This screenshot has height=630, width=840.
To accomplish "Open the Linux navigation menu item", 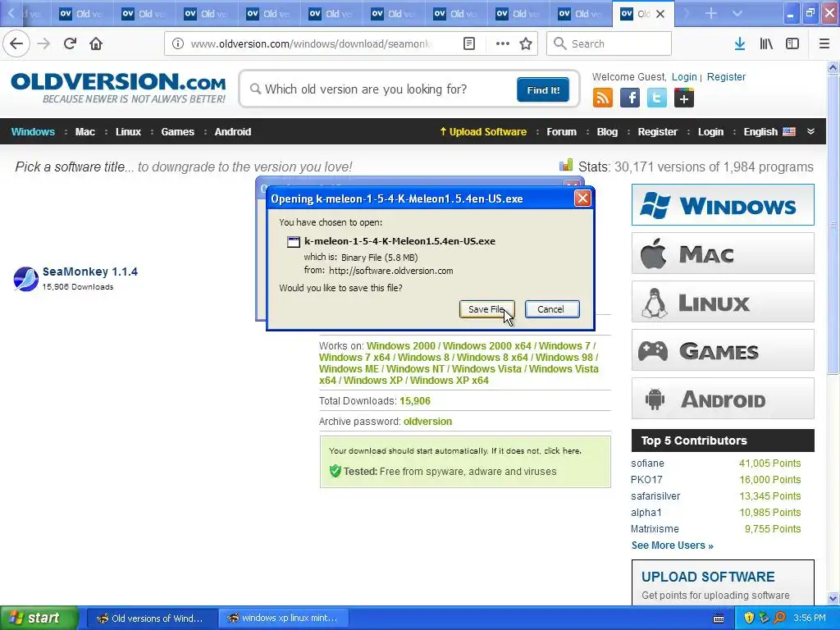I will coord(128,132).
